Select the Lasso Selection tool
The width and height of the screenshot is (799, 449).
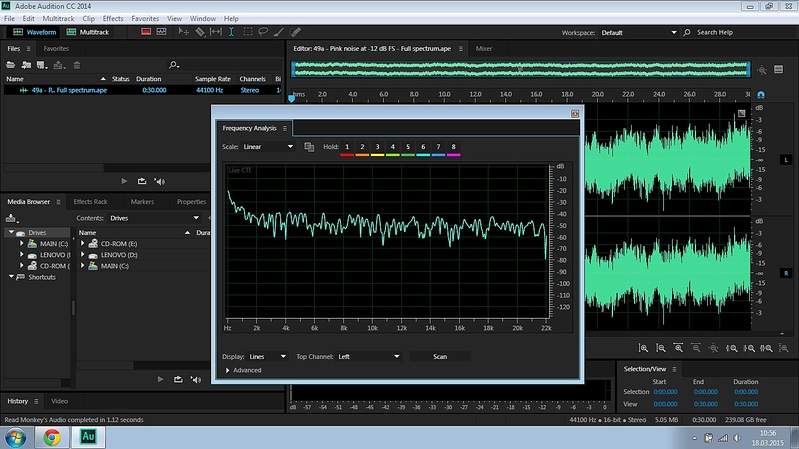tap(263, 32)
